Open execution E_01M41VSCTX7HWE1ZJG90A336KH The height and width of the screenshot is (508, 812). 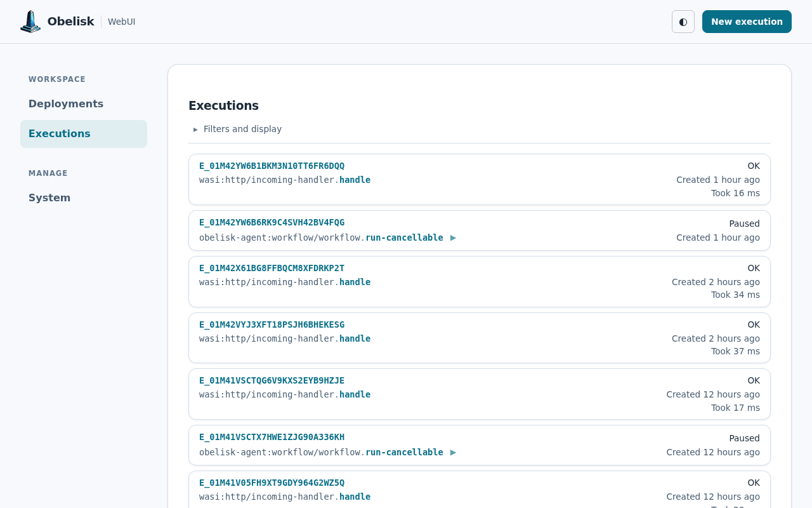pyautogui.click(x=272, y=437)
